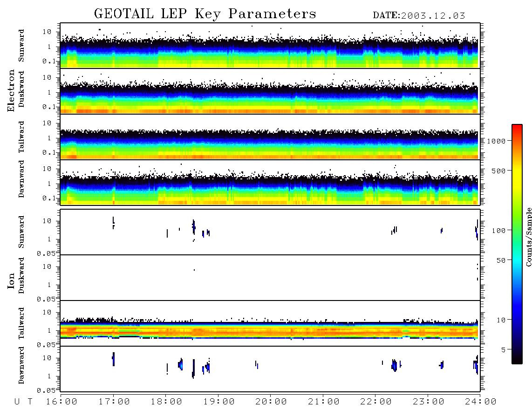
Task: Select the Ion Tailward panel label
Action: coord(21,323)
